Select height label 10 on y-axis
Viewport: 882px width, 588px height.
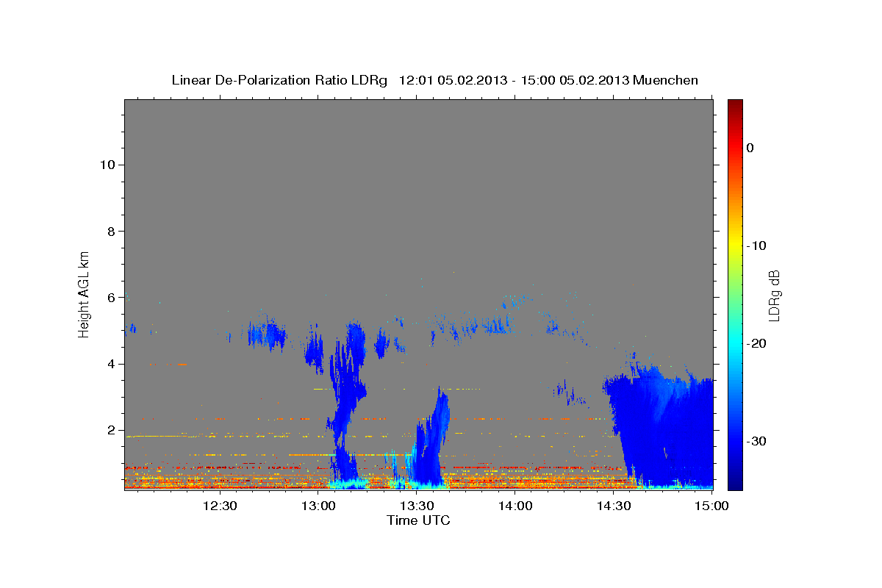[x=107, y=165]
